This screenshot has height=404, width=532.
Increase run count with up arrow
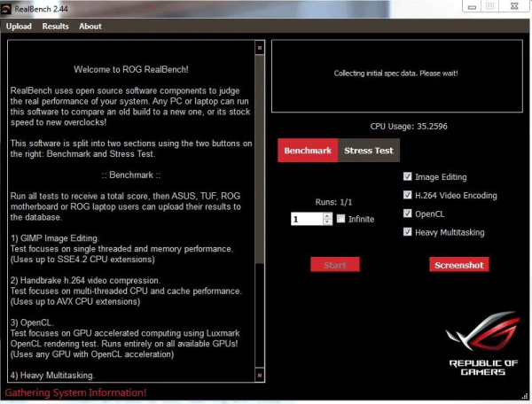point(327,215)
